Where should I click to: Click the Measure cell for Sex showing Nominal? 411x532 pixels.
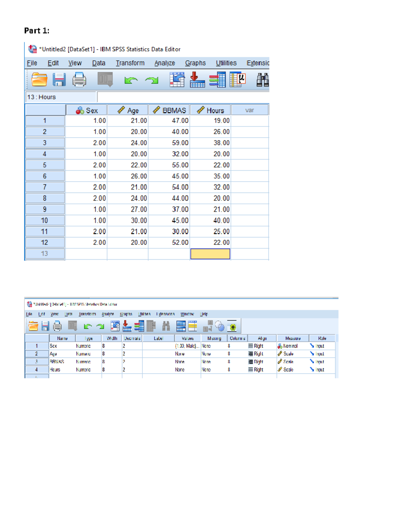[x=289, y=346]
